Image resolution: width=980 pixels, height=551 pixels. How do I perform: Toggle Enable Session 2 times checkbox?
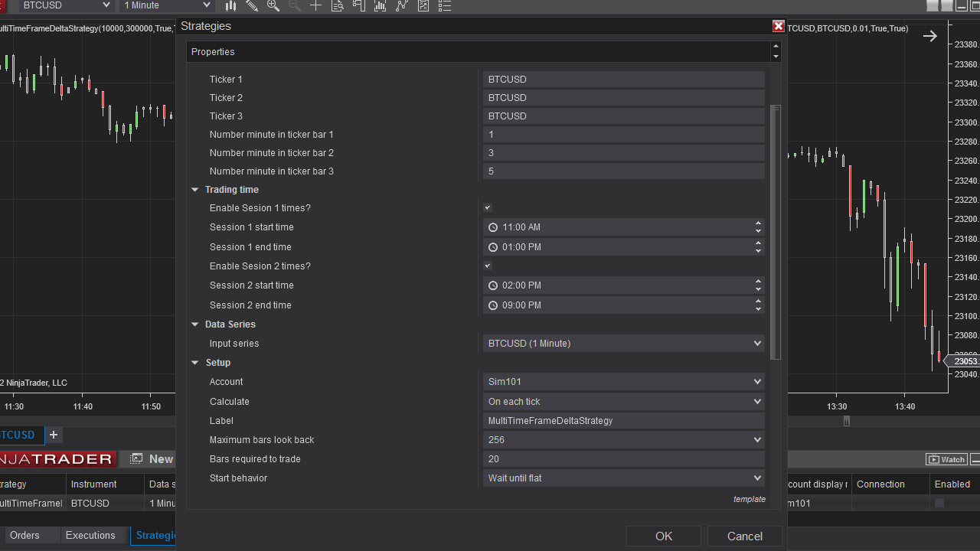488,266
